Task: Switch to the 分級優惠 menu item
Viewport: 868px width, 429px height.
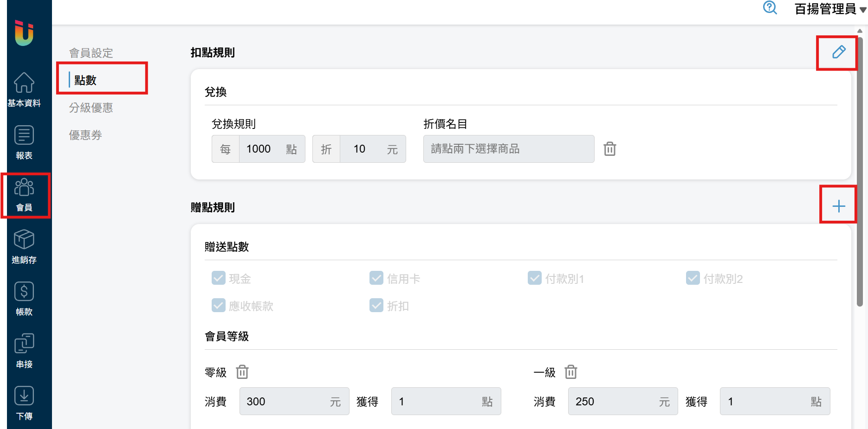Action: 91,108
